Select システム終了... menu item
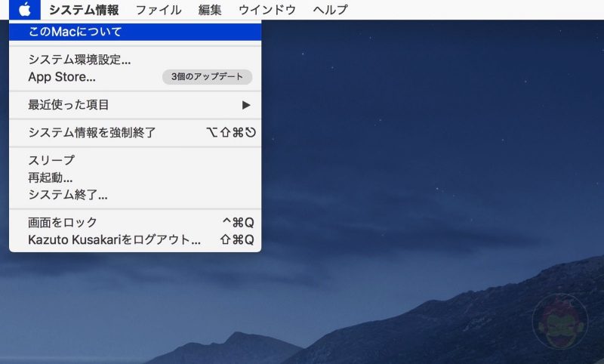The height and width of the screenshot is (364, 604). [x=135, y=195]
